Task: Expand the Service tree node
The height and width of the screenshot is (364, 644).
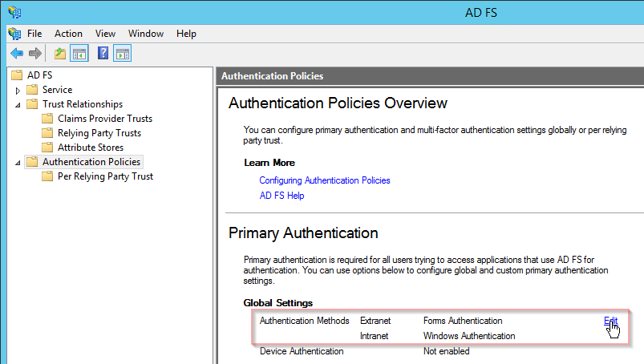Action: [x=18, y=91]
